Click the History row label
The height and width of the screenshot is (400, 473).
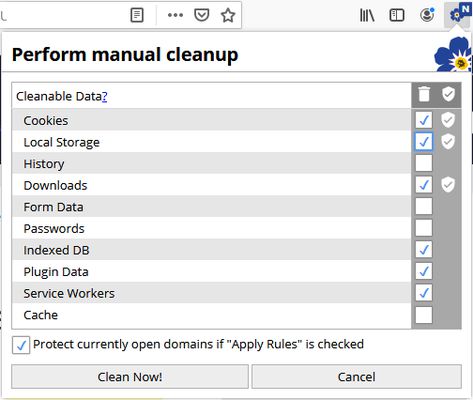[x=44, y=164]
